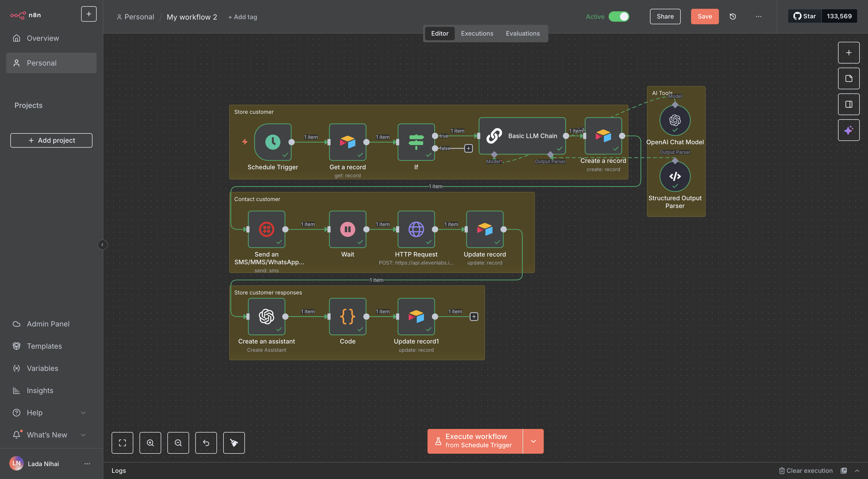This screenshot has height=479, width=868.
Task: Collapse the left sidebar
Action: (103, 245)
